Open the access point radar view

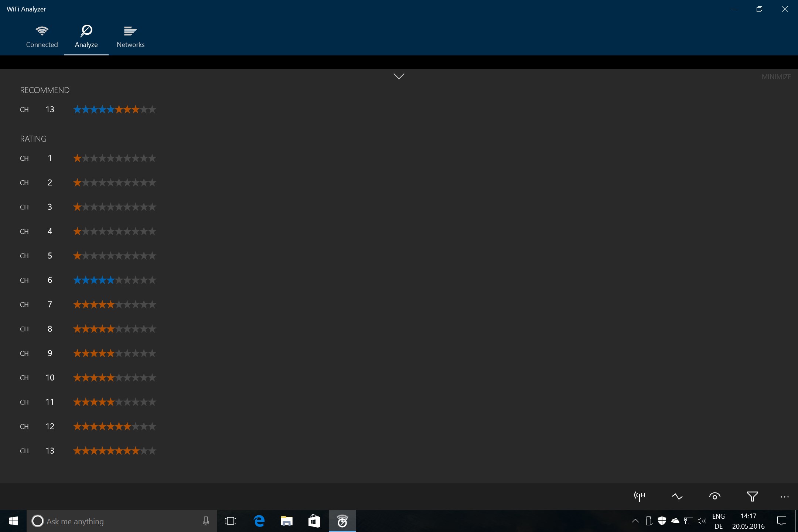click(x=715, y=496)
